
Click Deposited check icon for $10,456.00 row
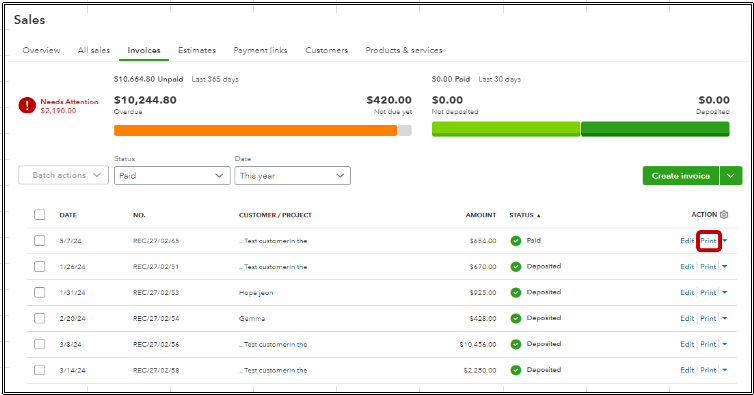coord(516,344)
